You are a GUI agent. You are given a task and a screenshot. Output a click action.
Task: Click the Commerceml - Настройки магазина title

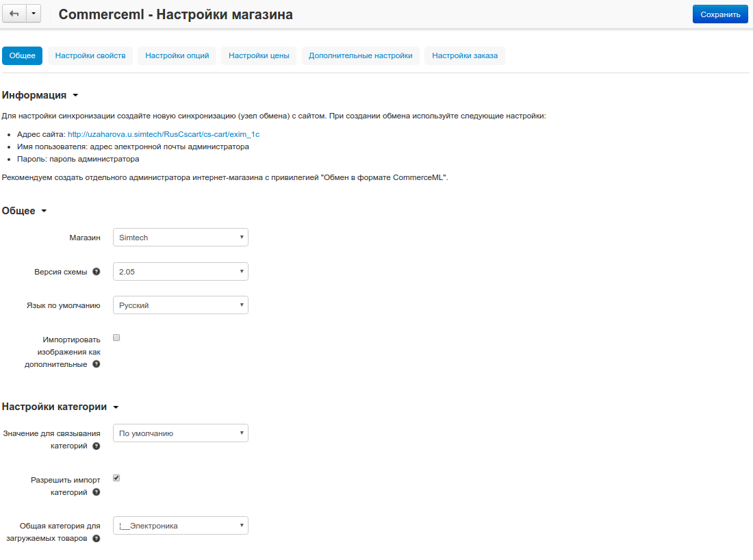176,14
